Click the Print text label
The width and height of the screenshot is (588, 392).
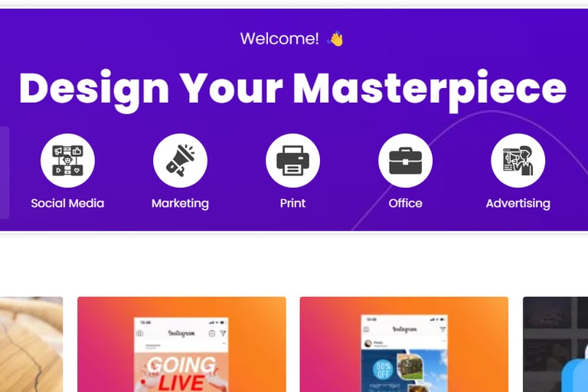point(293,204)
